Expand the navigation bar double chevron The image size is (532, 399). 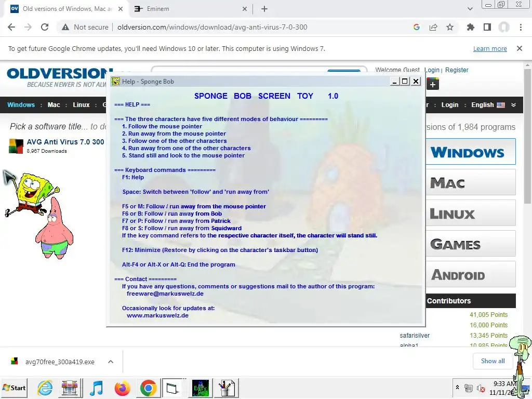[513, 105]
